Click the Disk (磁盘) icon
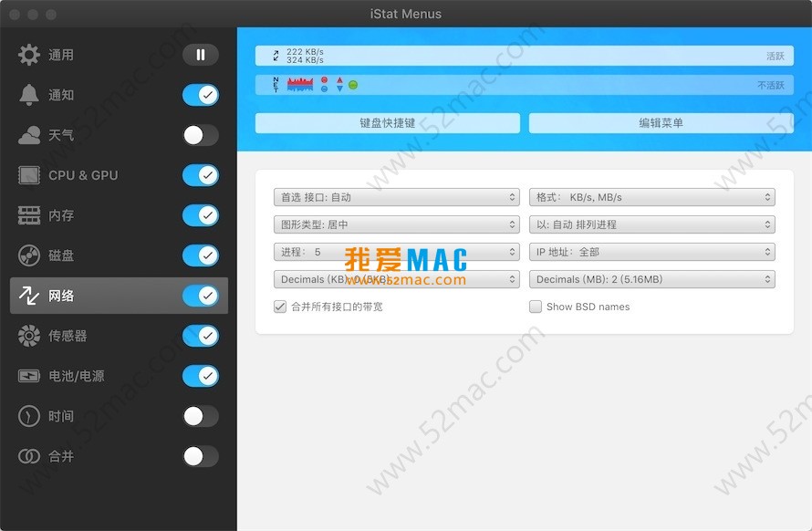Image resolution: width=812 pixels, height=531 pixels. pyautogui.click(x=29, y=255)
